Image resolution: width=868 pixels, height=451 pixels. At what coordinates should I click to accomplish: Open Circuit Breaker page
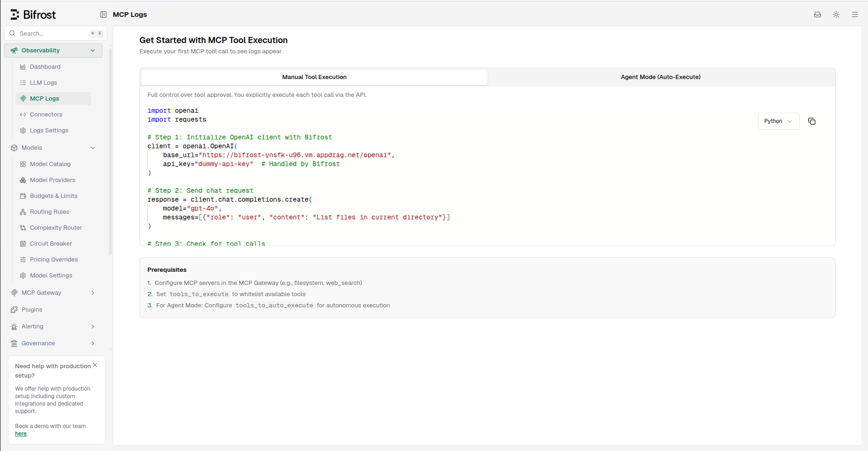[x=53, y=244]
